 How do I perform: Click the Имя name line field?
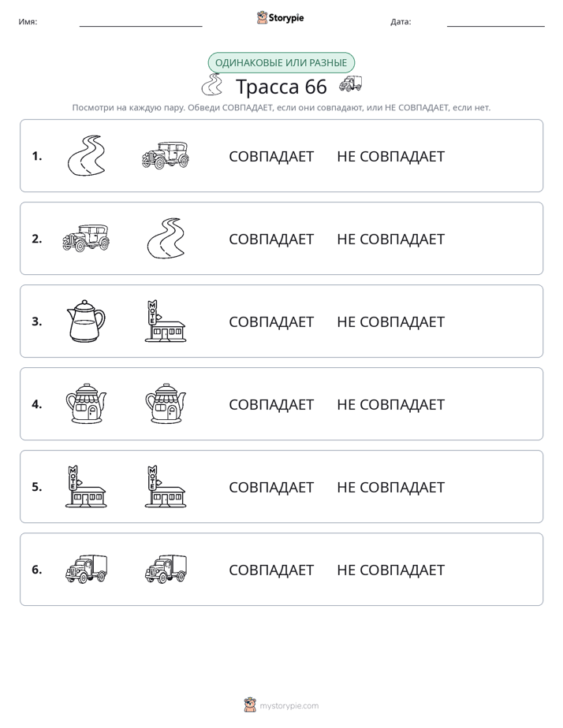(x=140, y=22)
